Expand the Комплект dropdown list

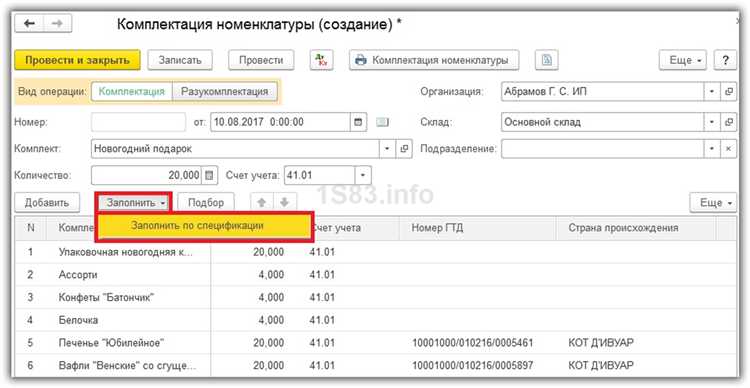tap(387, 149)
